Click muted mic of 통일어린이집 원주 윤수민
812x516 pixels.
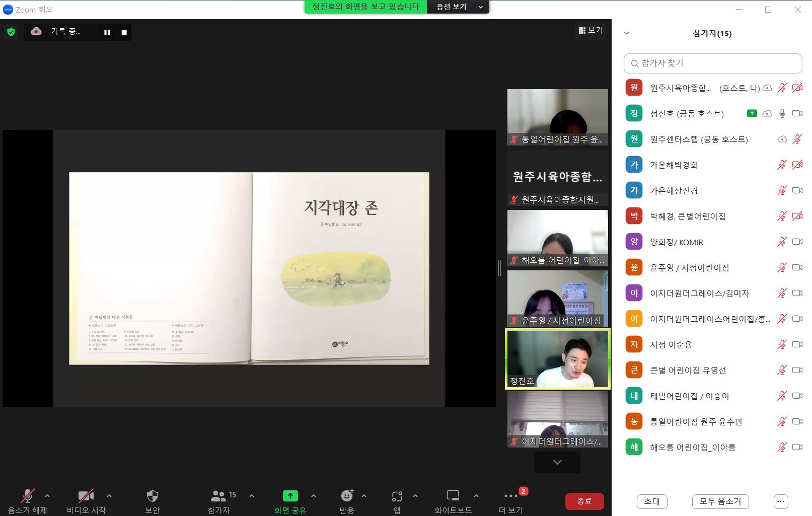(x=782, y=422)
